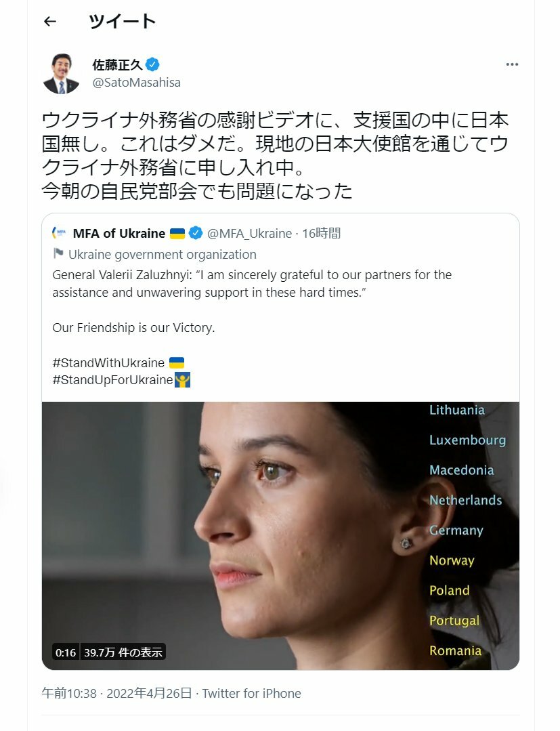This screenshot has width=560, height=731.
Task: Go back using the left arrow icon
Action: pos(50,22)
